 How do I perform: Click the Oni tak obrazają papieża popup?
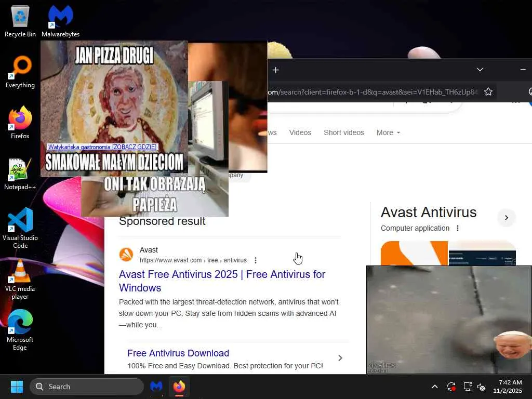point(154,197)
